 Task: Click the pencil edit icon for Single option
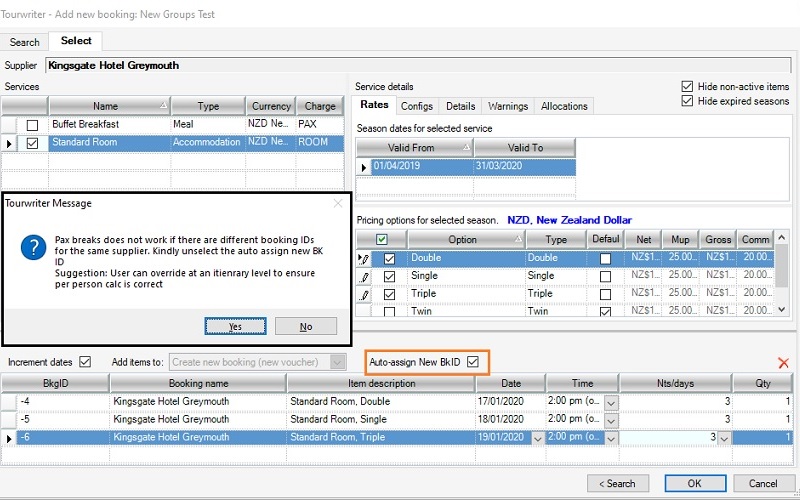364,276
